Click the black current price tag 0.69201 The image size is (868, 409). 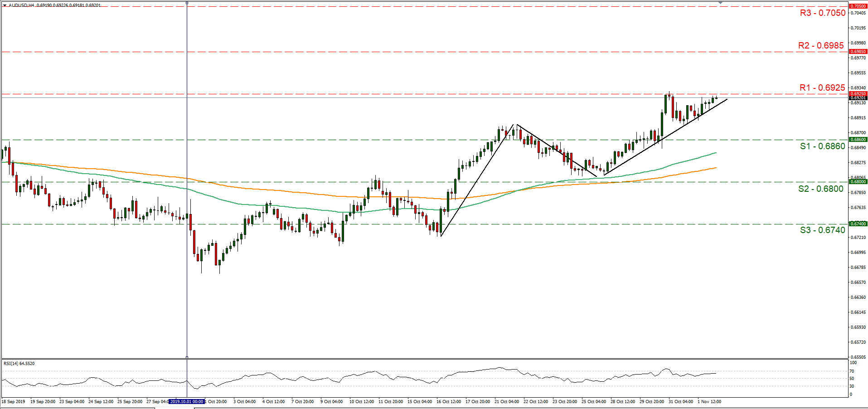(858, 98)
